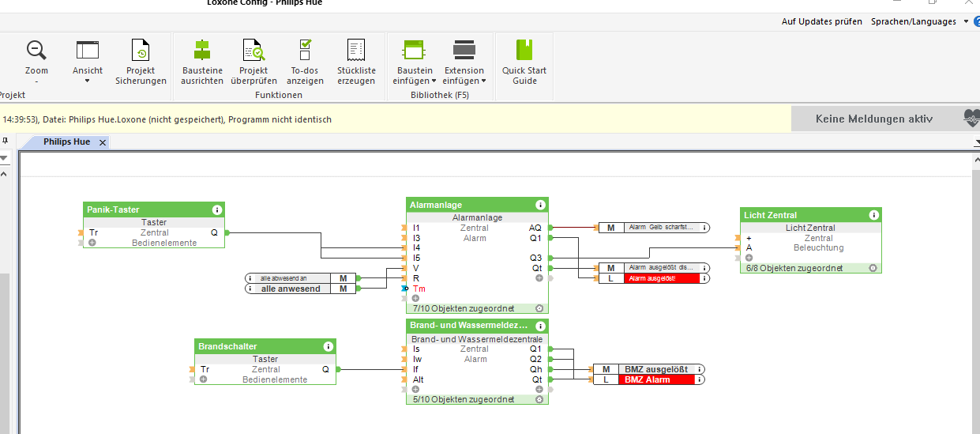Viewport: 980px width, 434px height.
Task: Select 'Alarm Gelb scharfst...' memory flag
Action: point(654,228)
